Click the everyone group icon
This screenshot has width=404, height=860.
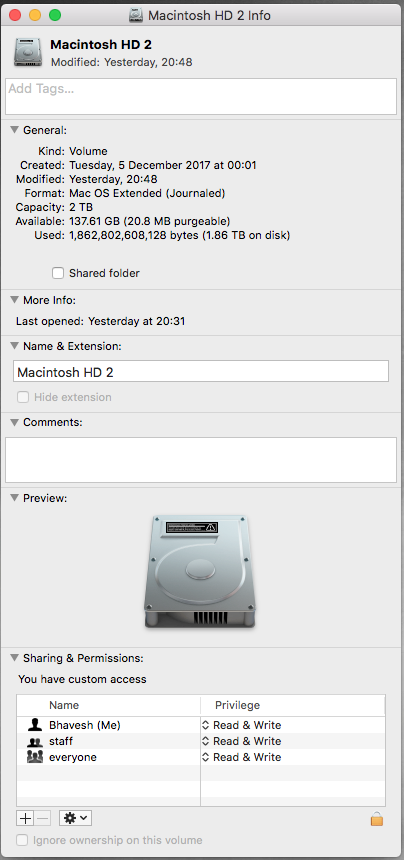click(x=35, y=757)
